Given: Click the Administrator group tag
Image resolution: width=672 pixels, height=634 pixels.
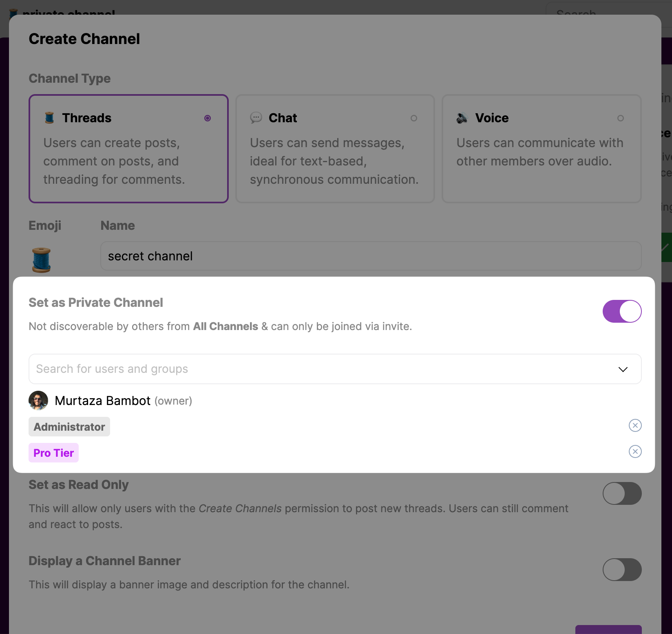Looking at the screenshot, I should [x=69, y=427].
